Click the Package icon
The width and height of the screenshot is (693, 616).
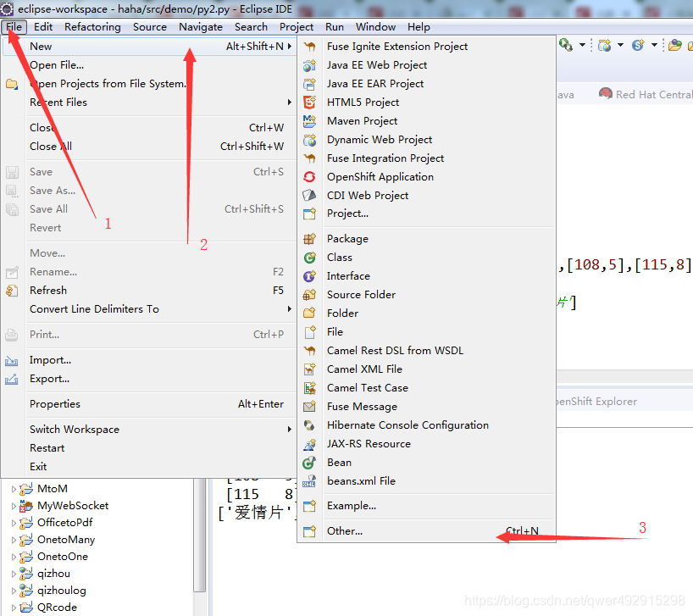pos(309,239)
